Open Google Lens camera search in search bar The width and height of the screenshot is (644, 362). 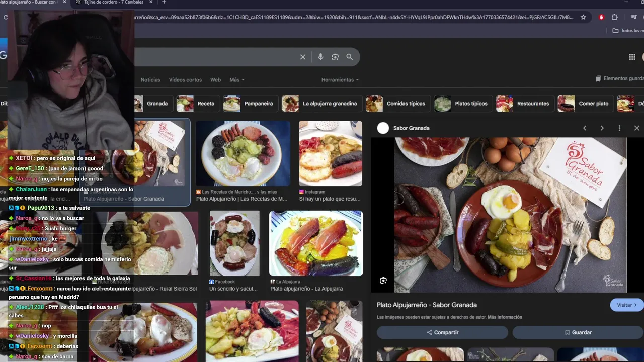pyautogui.click(x=335, y=57)
